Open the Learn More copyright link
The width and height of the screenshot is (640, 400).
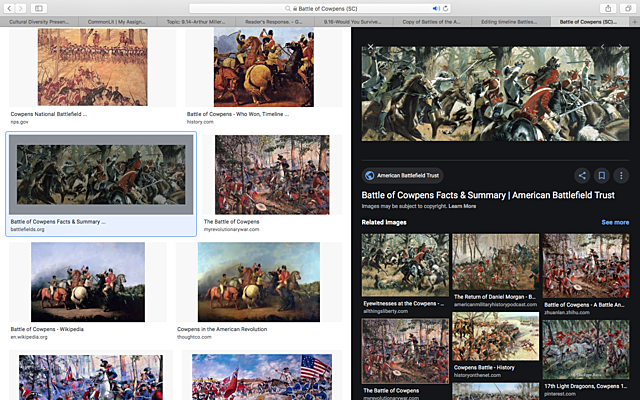tap(462, 206)
